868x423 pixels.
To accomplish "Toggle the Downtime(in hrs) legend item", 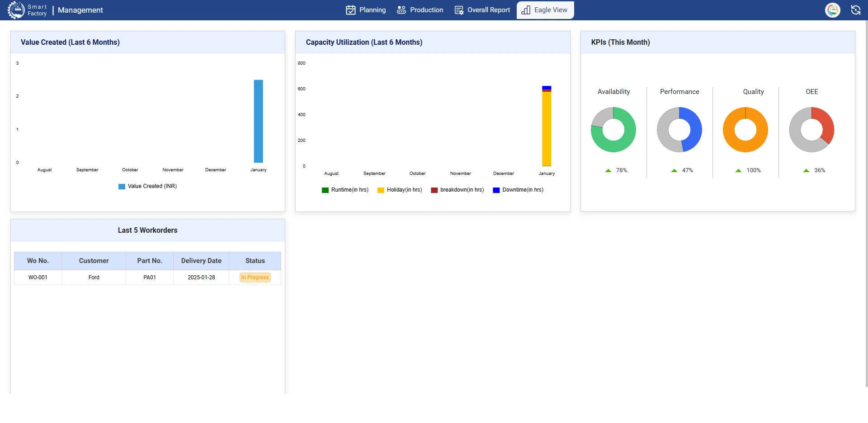I will 518,190.
